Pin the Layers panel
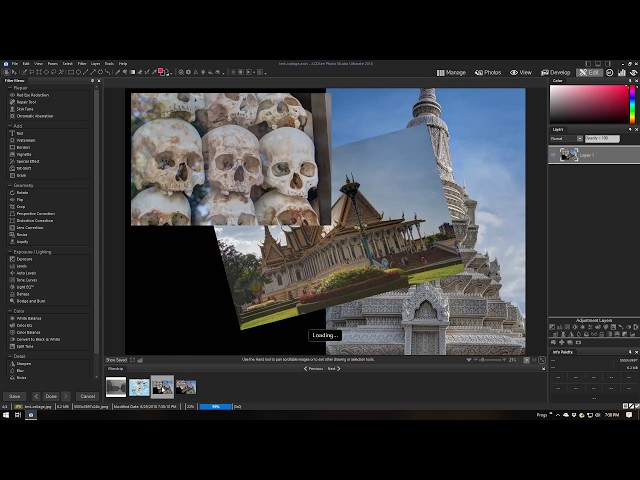The height and width of the screenshot is (480, 640). (x=630, y=129)
